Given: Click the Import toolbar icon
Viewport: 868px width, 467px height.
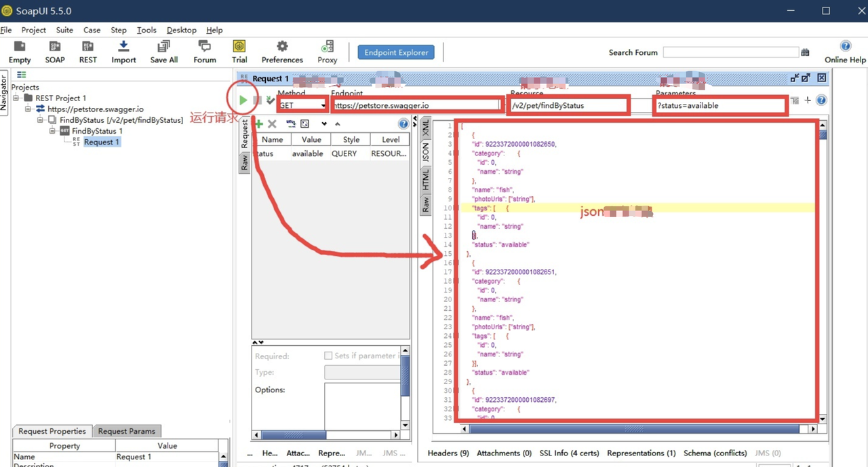Looking at the screenshot, I should coord(123,52).
